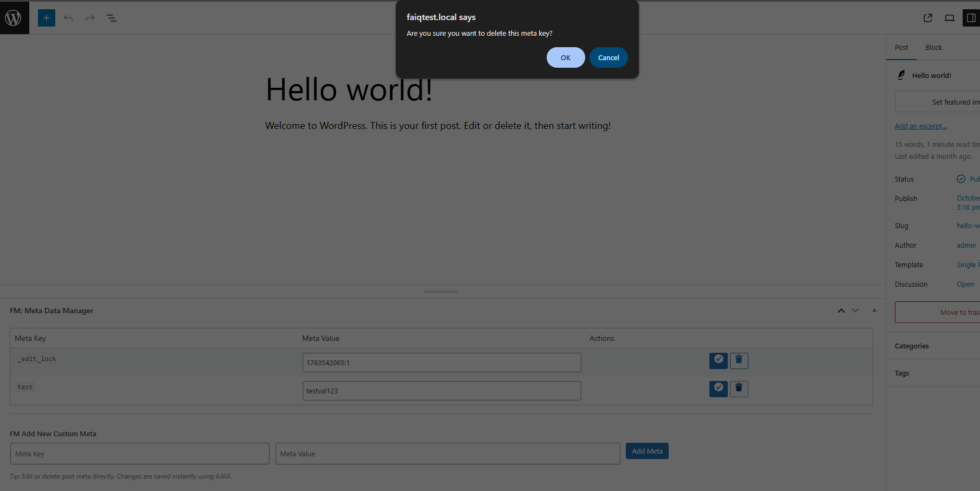980x491 pixels.
Task: Click the WordPress logo icon
Action: (13, 17)
